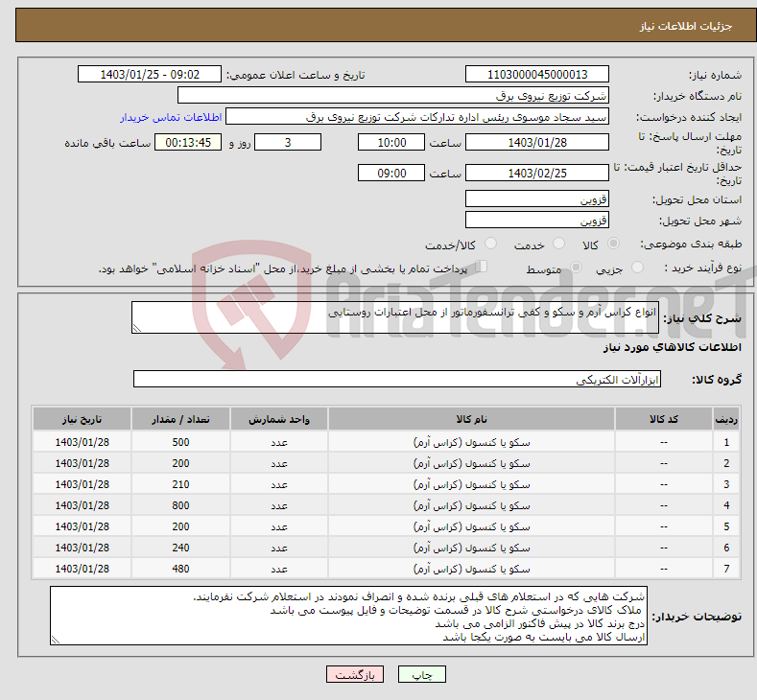Click the response deadline date 1403/01/28 field

point(537,142)
